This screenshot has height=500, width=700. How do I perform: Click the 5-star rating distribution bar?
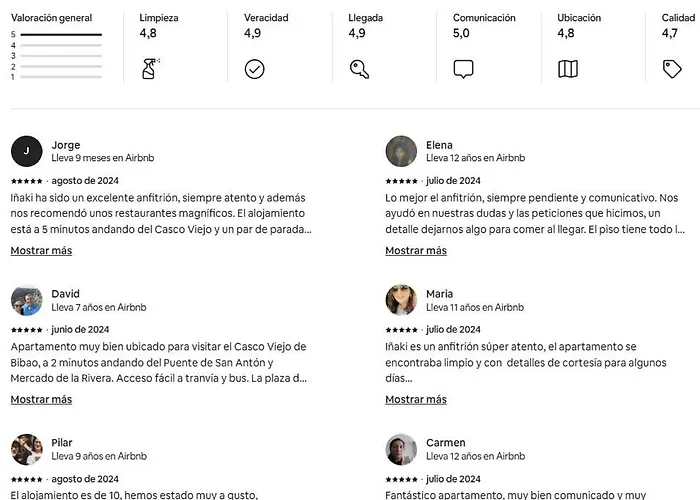61,35
